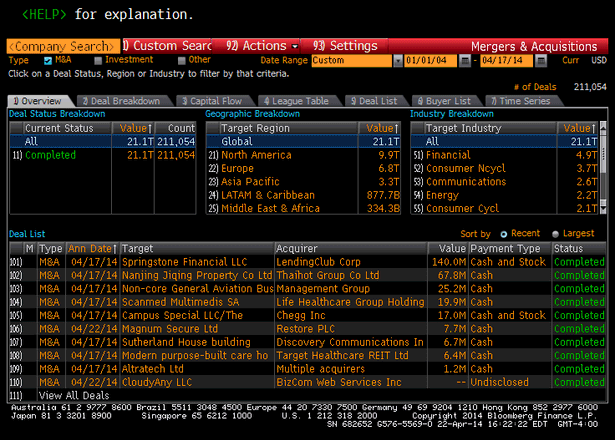The width and height of the screenshot is (615, 440).
Task: Filter by Energy industry
Action: (442, 195)
